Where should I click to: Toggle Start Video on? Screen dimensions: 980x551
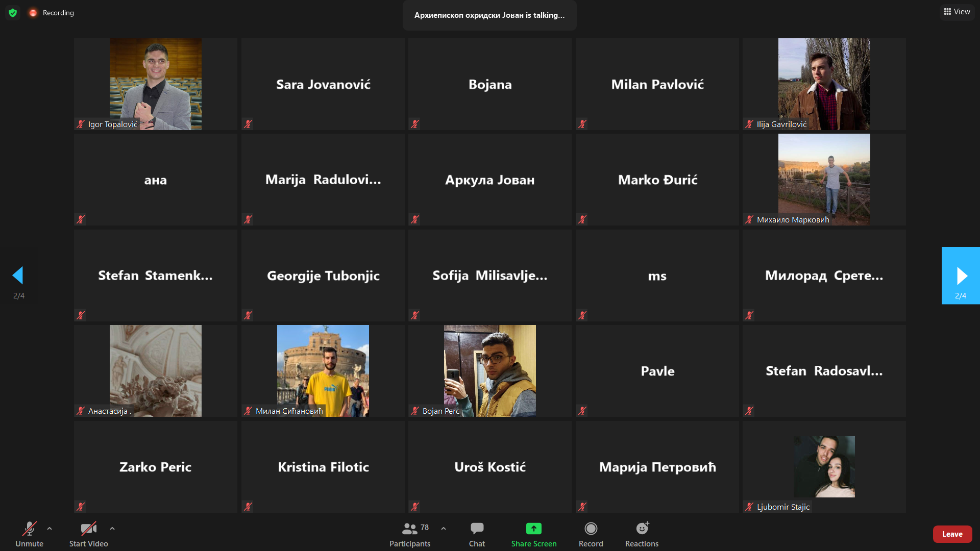(88, 533)
